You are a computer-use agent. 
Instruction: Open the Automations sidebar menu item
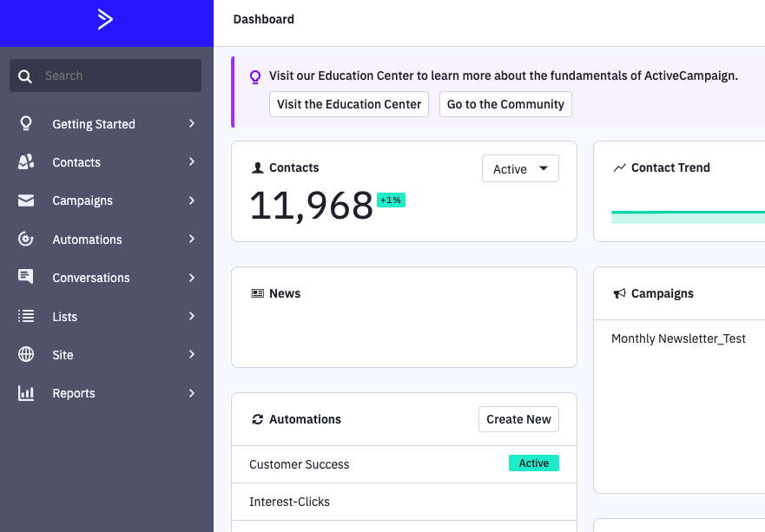pos(87,240)
